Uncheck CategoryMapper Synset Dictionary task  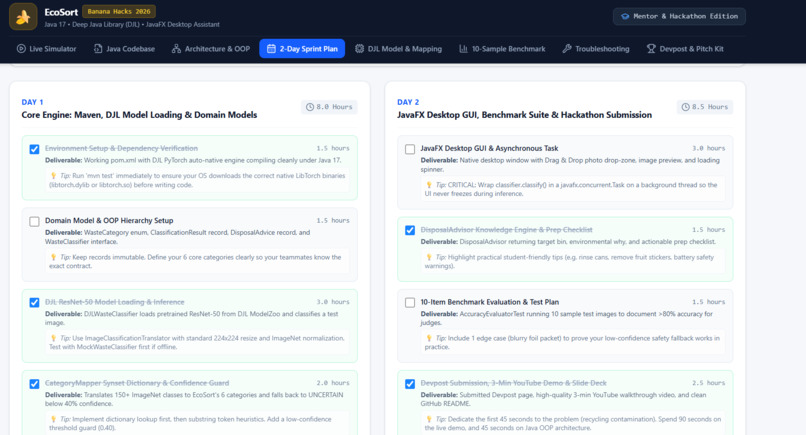[x=34, y=384]
